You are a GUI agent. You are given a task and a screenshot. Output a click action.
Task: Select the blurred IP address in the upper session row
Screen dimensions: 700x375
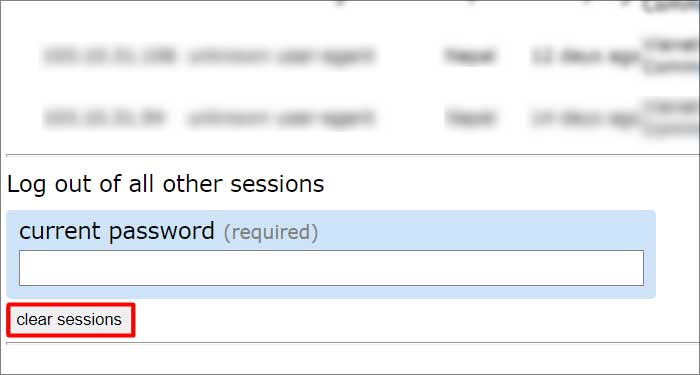[x=109, y=56]
